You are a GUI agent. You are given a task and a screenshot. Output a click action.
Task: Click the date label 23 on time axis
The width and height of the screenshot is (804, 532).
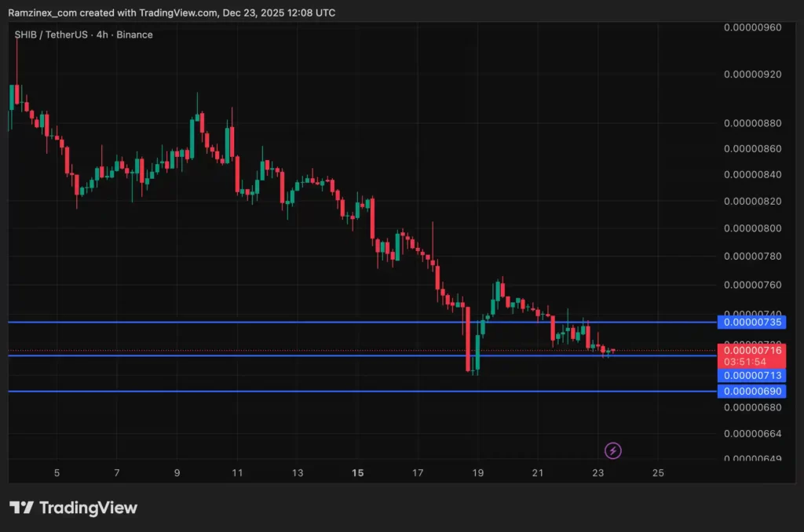click(598, 472)
